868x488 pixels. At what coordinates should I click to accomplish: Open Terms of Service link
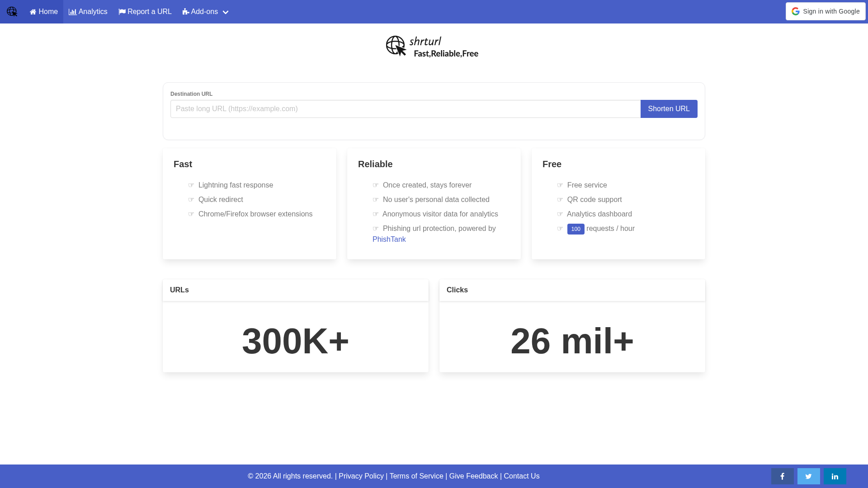tap(416, 476)
